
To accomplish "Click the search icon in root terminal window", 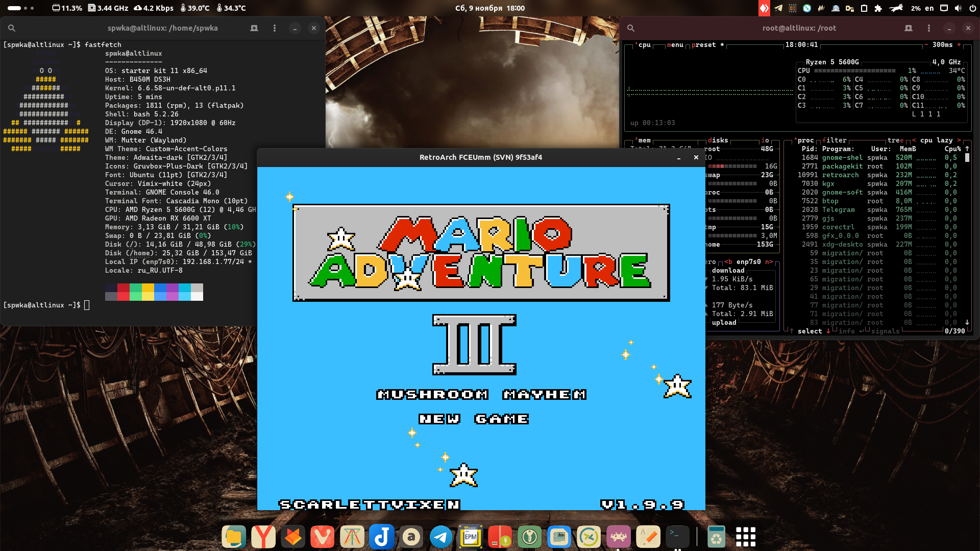I will [x=631, y=28].
